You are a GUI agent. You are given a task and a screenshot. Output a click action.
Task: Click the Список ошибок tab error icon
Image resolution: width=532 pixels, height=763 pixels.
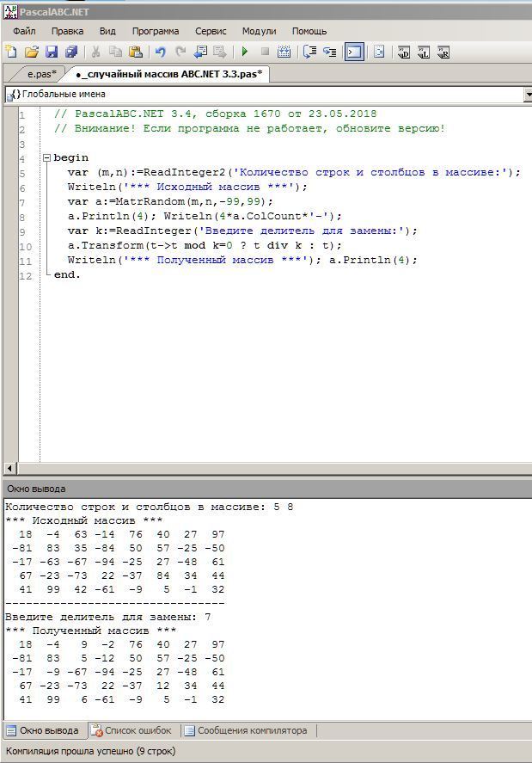point(97,730)
